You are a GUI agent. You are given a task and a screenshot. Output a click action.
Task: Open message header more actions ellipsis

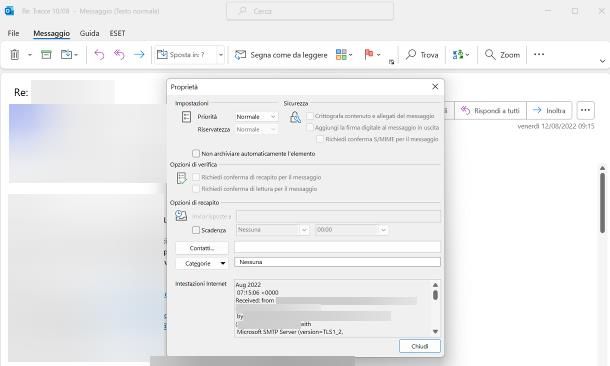(585, 110)
